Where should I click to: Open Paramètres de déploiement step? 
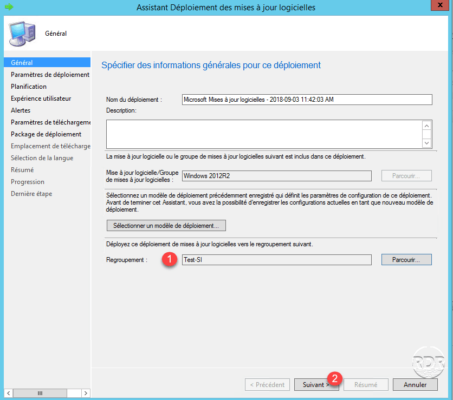(x=50, y=74)
